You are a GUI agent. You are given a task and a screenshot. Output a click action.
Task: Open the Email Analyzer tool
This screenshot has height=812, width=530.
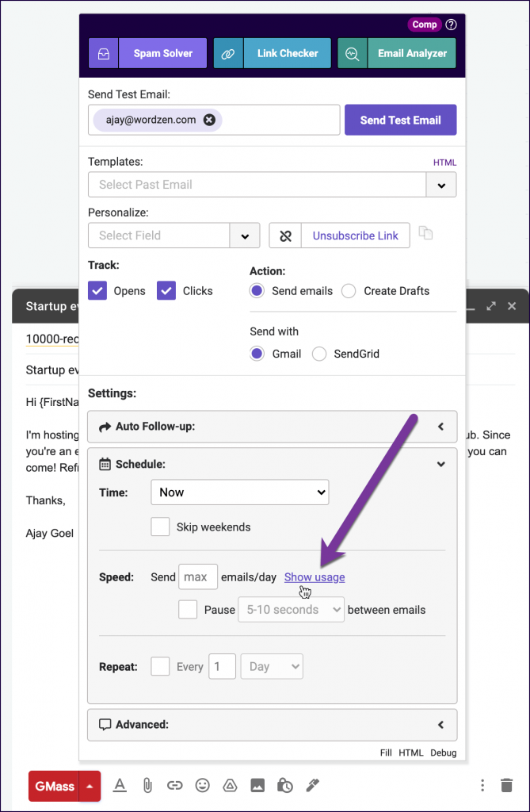[397, 54]
